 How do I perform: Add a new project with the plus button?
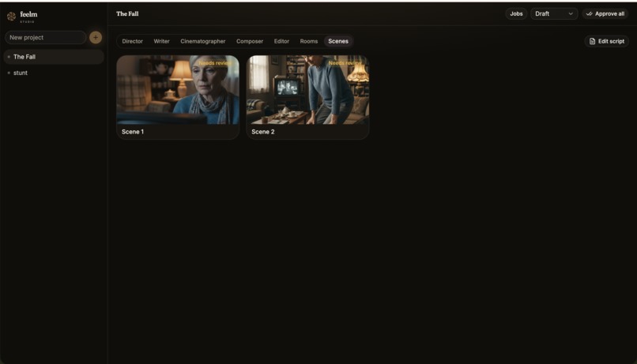(96, 37)
